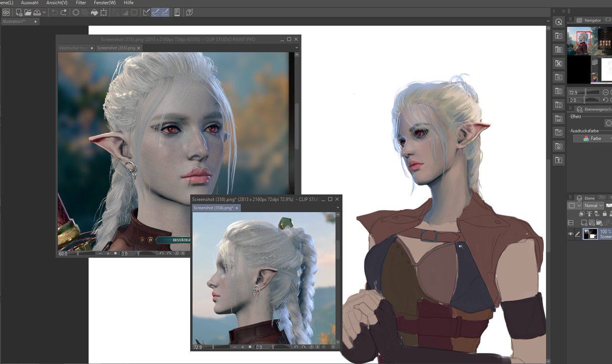
Task: Select the Ebene layer palette tab
Action: 585,198
